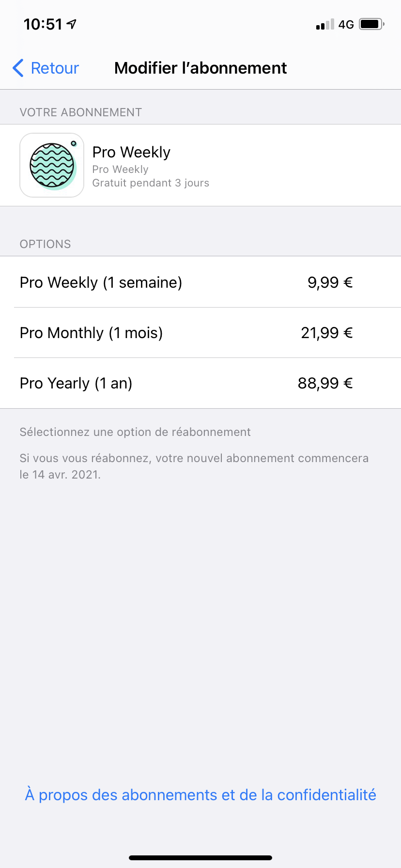The image size is (401, 868).
Task: Tap the cellular signal bars icon
Action: pos(325,24)
